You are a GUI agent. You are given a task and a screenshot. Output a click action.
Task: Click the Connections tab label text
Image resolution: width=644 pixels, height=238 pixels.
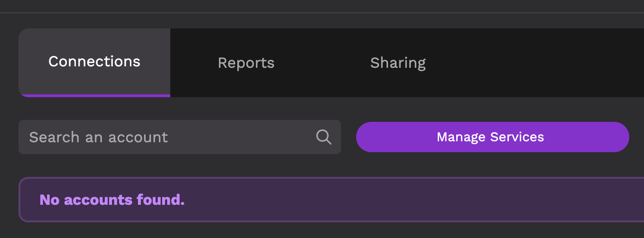(x=94, y=61)
